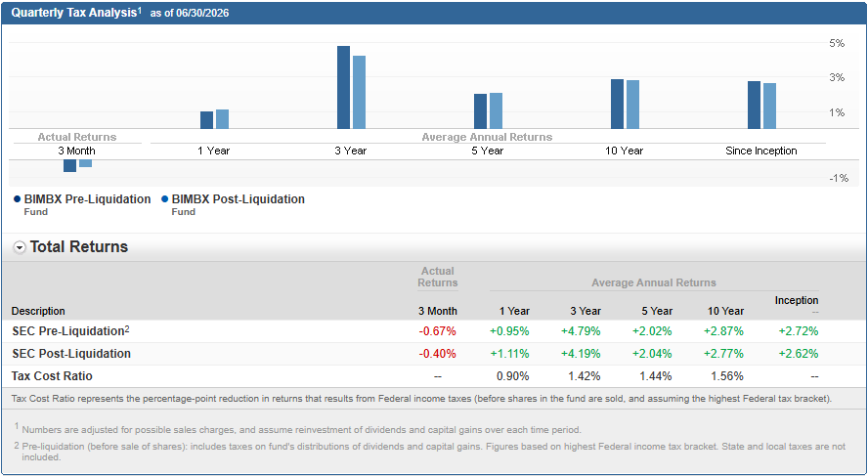Select the 3 Year pre-liquidation bar
This screenshot has width=868, height=476.
[x=343, y=87]
